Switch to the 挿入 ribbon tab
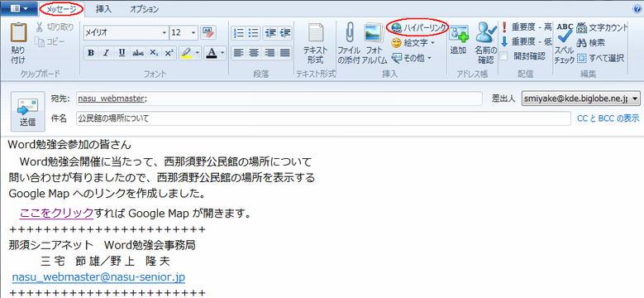The height and width of the screenshot is (298, 644). pyautogui.click(x=103, y=8)
